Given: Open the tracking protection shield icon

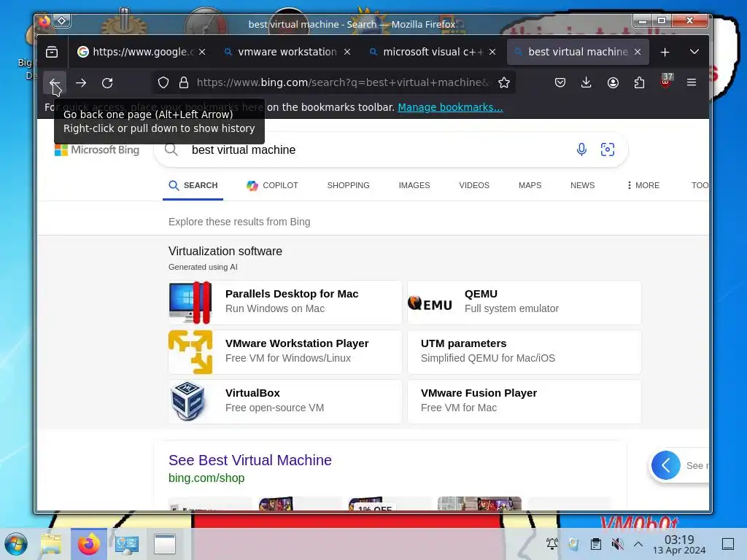Looking at the screenshot, I should [x=163, y=83].
